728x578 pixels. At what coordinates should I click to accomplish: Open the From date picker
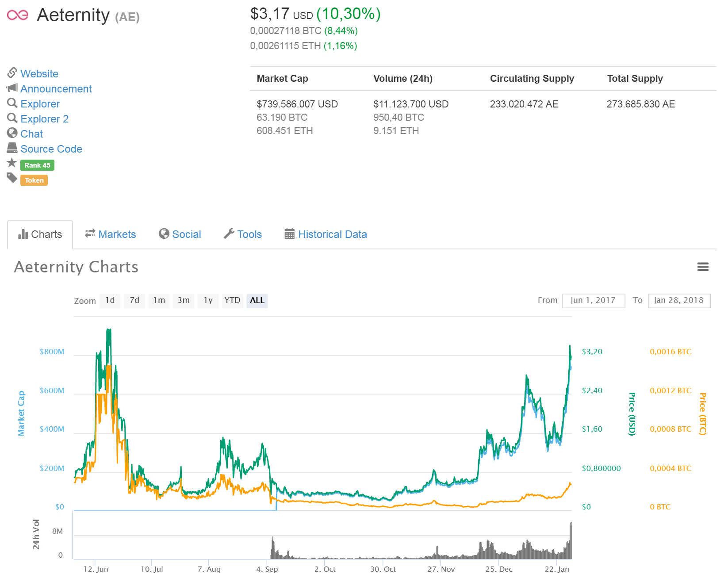click(x=594, y=300)
